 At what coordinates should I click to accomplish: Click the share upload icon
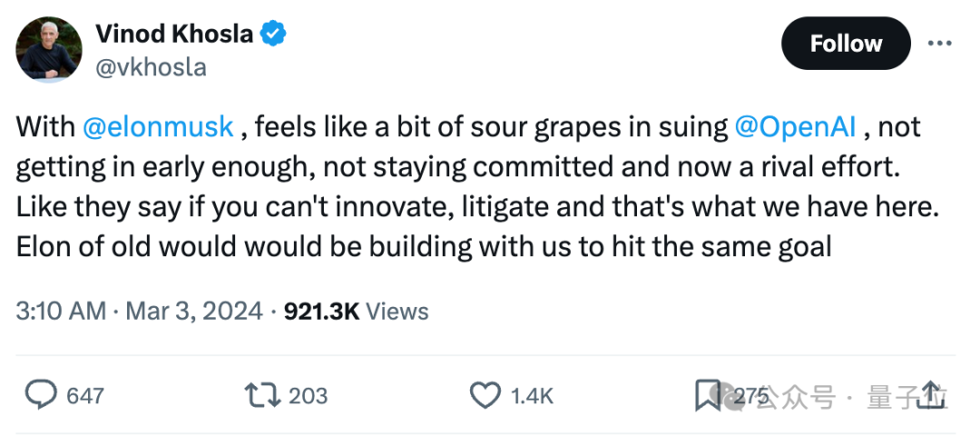[x=932, y=393]
